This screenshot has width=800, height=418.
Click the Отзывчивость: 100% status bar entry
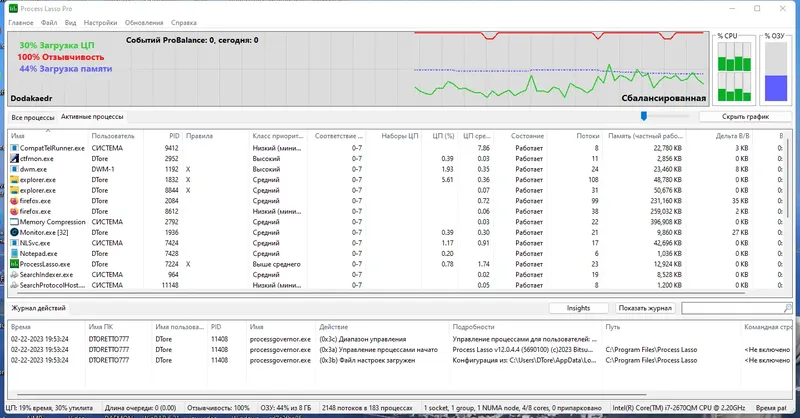[x=218, y=408]
